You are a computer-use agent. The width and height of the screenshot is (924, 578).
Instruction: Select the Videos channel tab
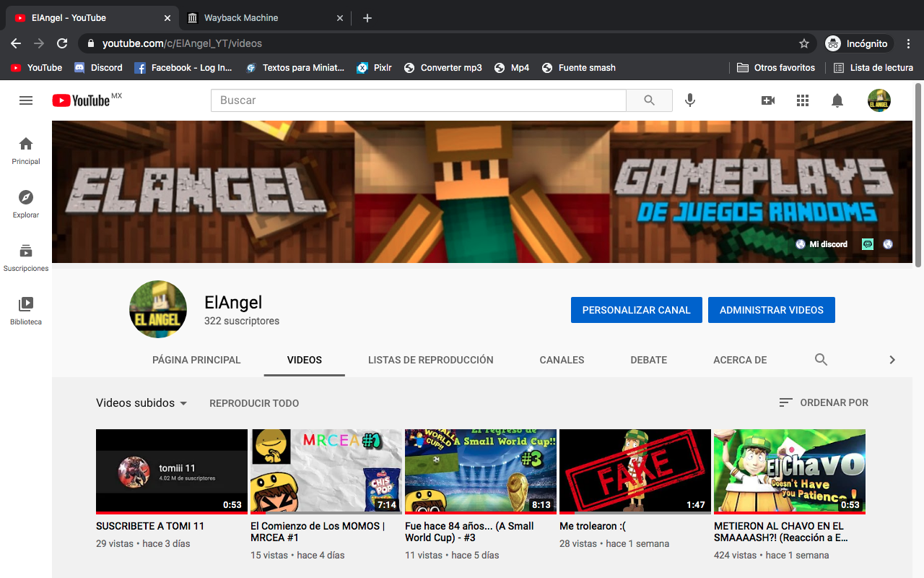pos(305,360)
